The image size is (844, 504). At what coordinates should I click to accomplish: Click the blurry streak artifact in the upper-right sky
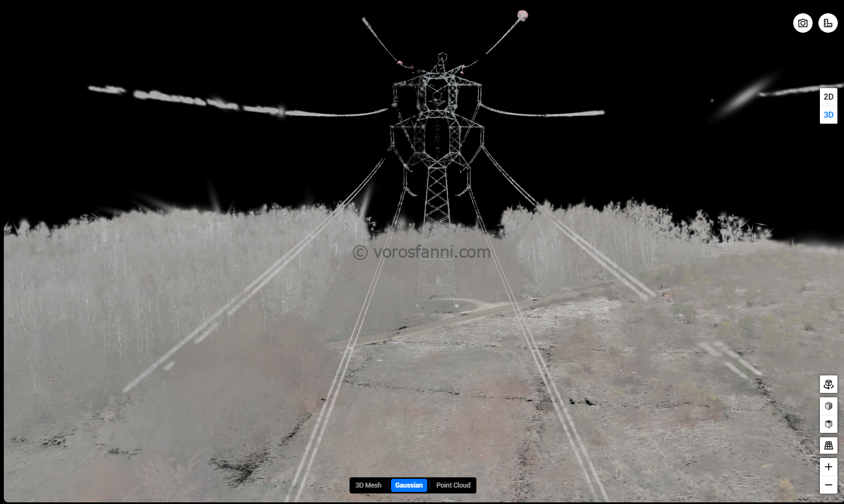point(744,96)
